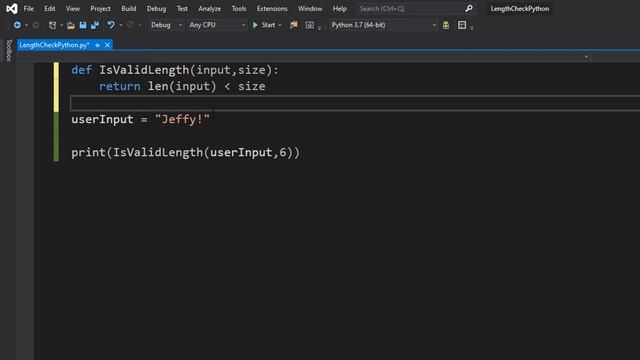Close the LengthCheckPython.py tab
640x360 pixels.
coord(107,45)
